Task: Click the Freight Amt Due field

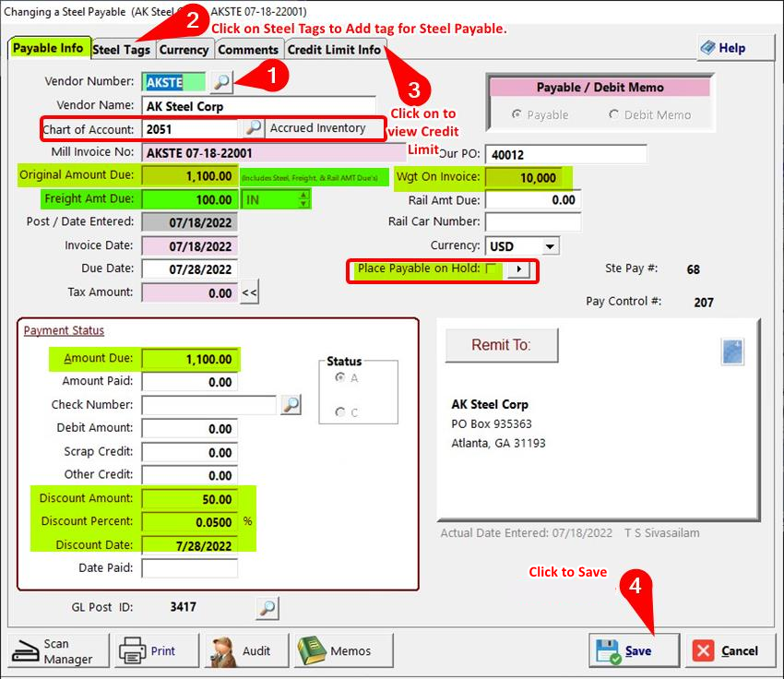Action: [189, 199]
